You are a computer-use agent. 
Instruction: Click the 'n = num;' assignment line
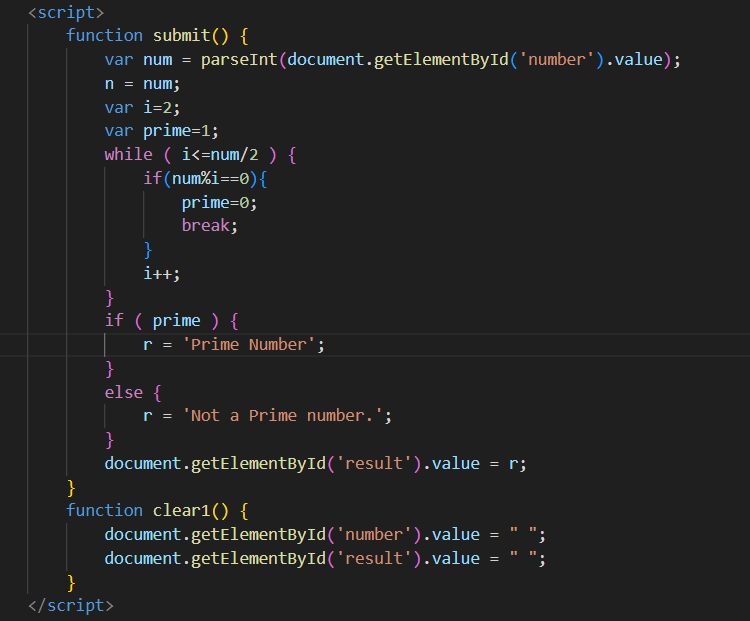point(141,84)
